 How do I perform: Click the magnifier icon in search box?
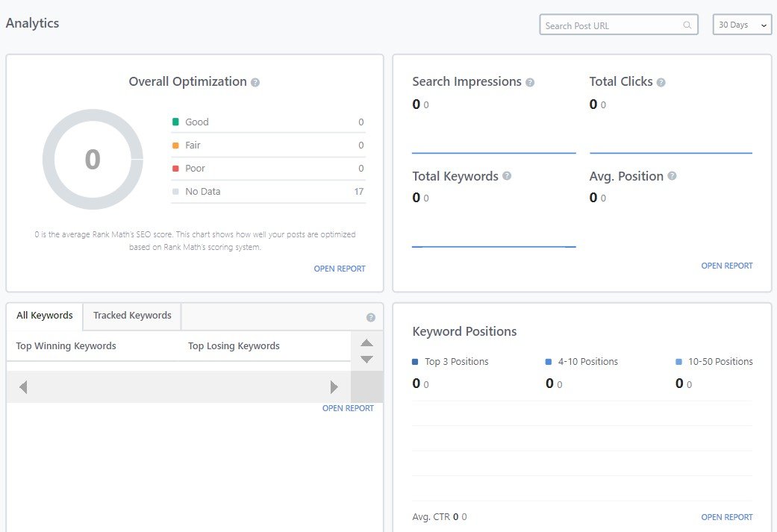[687, 25]
